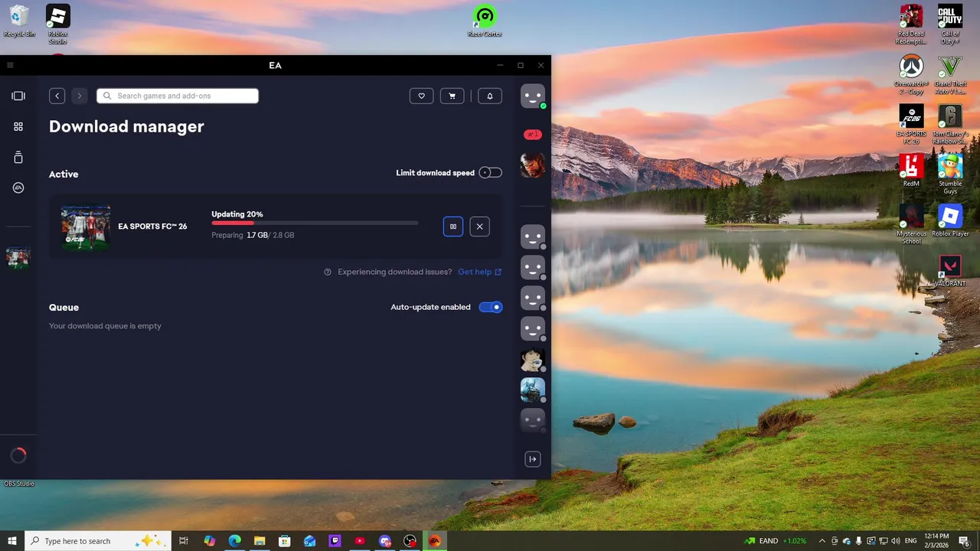Image resolution: width=980 pixels, height=551 pixels.
Task: Select the Overwatch 2 - Copy desktop icon
Action: [x=911, y=74]
